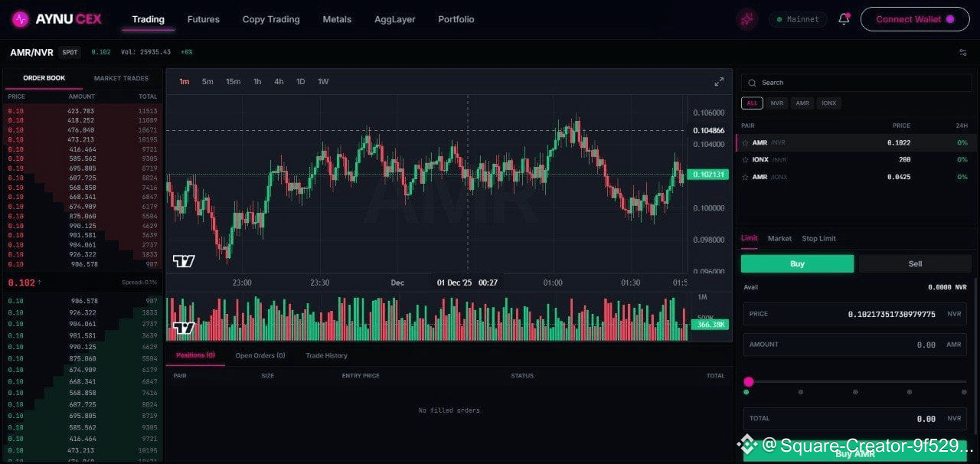Set amount slider to 100% dot
Screen dimensions: 980x464
pos(964,392)
